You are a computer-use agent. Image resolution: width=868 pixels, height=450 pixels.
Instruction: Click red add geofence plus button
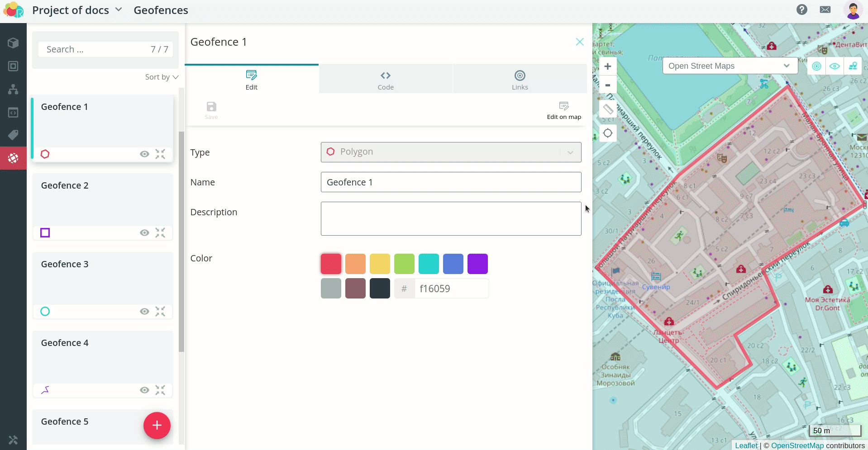tap(157, 425)
